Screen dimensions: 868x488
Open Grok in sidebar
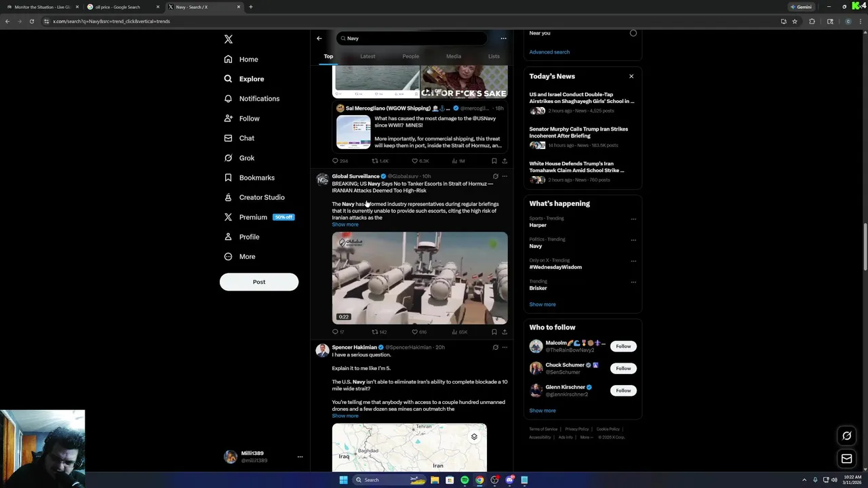[239, 158]
